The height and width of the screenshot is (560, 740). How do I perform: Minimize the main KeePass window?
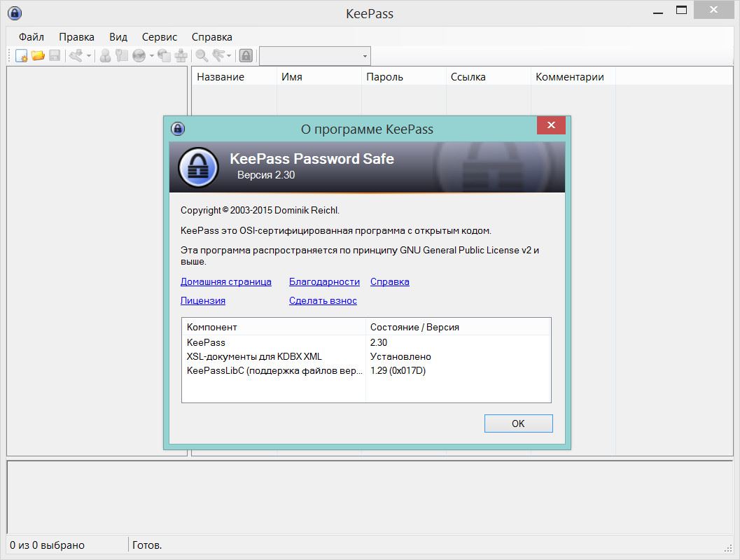point(658,13)
